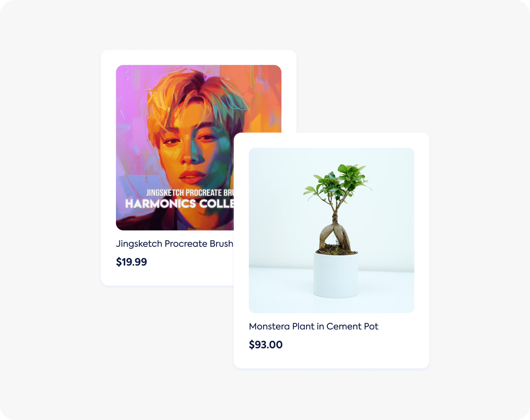Click the JINGSKETCH PROCREATE banner text in image
The width and height of the screenshot is (530, 420).
point(190,193)
